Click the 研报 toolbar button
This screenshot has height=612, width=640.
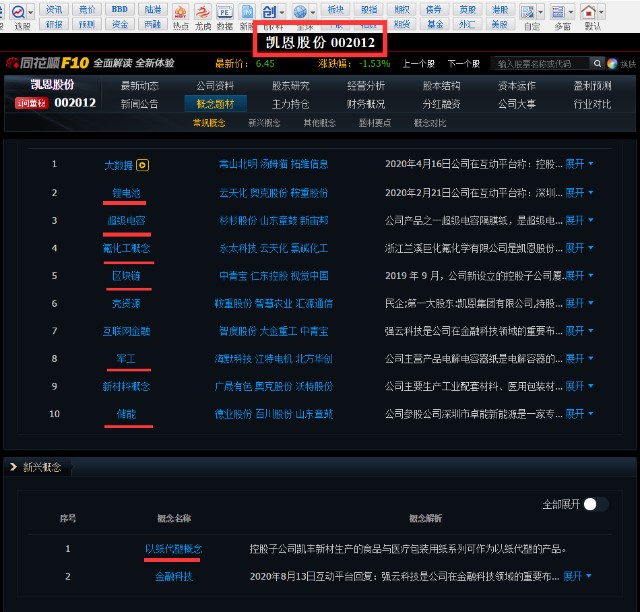[x=54, y=24]
